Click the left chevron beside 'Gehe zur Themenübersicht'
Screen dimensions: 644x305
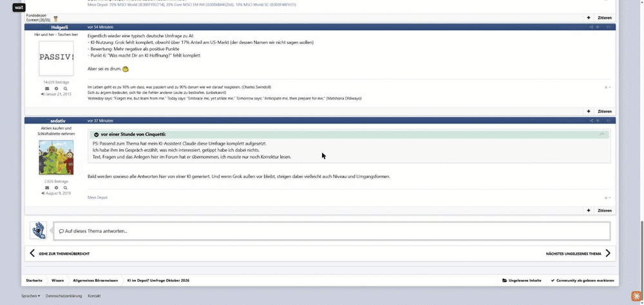[x=32, y=254]
